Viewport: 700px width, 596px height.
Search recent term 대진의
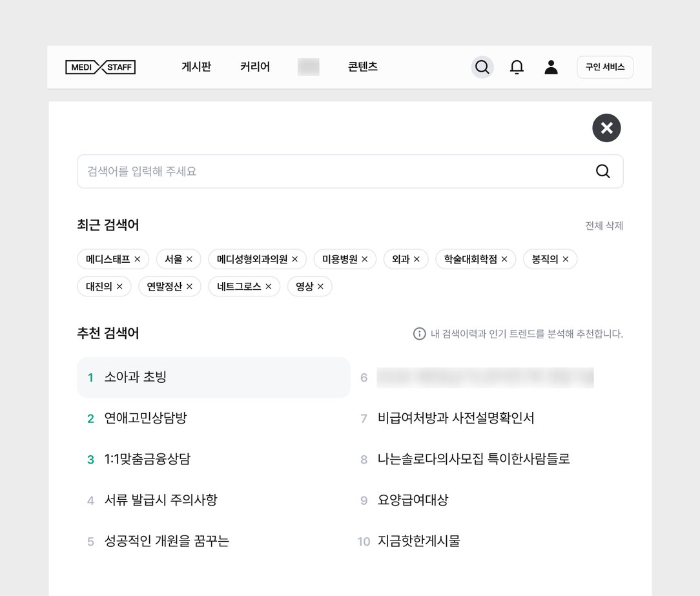pos(99,287)
